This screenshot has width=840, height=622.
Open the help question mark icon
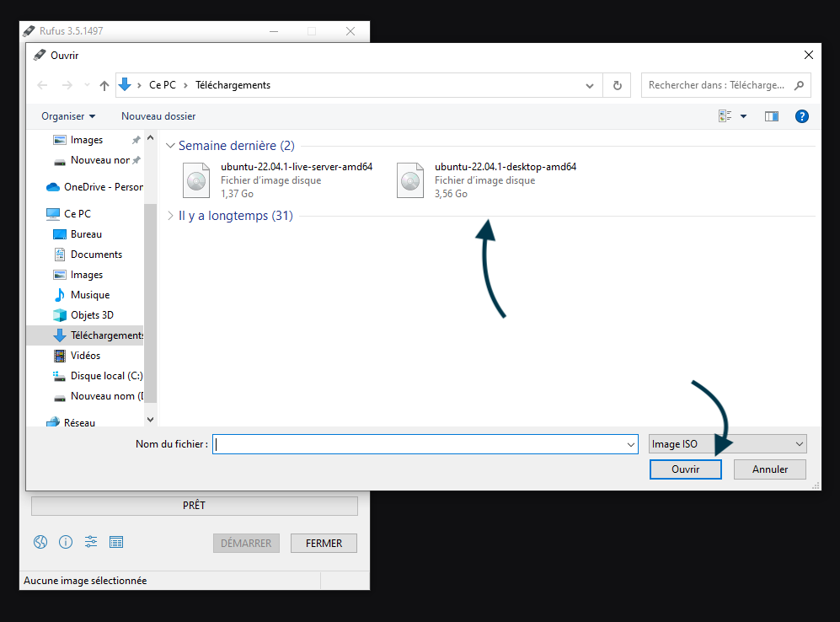click(x=801, y=116)
